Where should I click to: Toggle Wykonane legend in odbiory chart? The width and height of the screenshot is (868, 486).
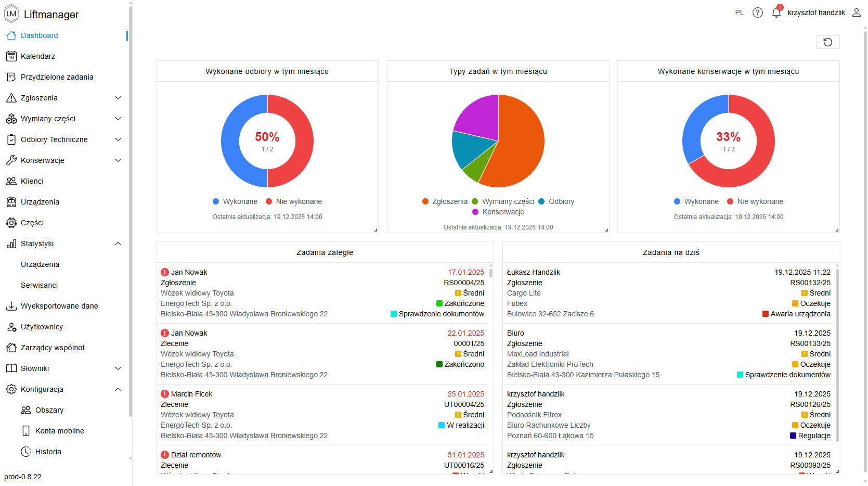[235, 201]
